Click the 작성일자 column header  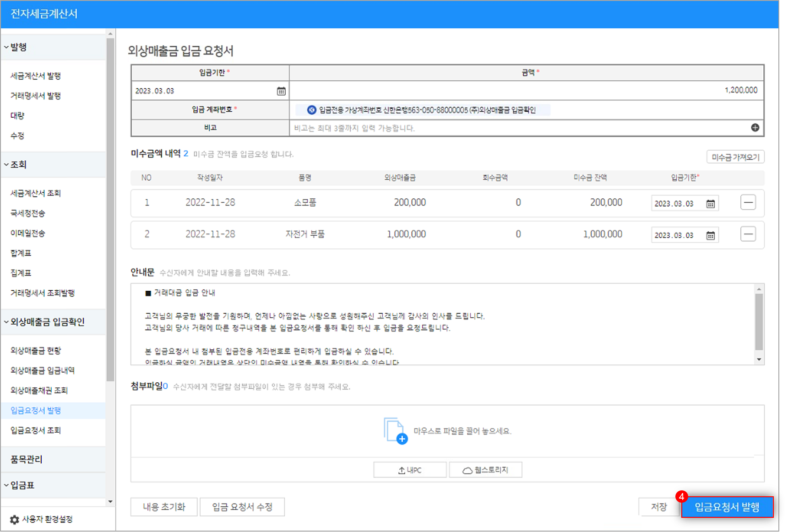(x=210, y=178)
